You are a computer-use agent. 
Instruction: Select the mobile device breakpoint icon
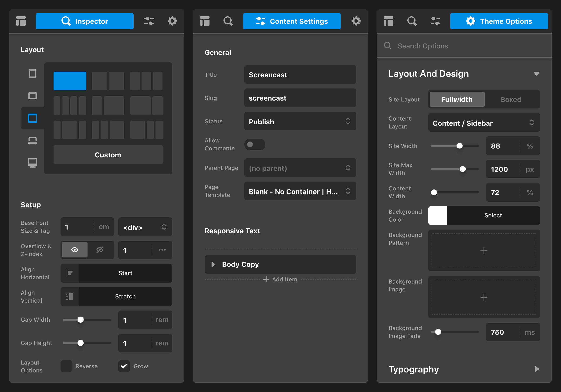pyautogui.click(x=33, y=73)
